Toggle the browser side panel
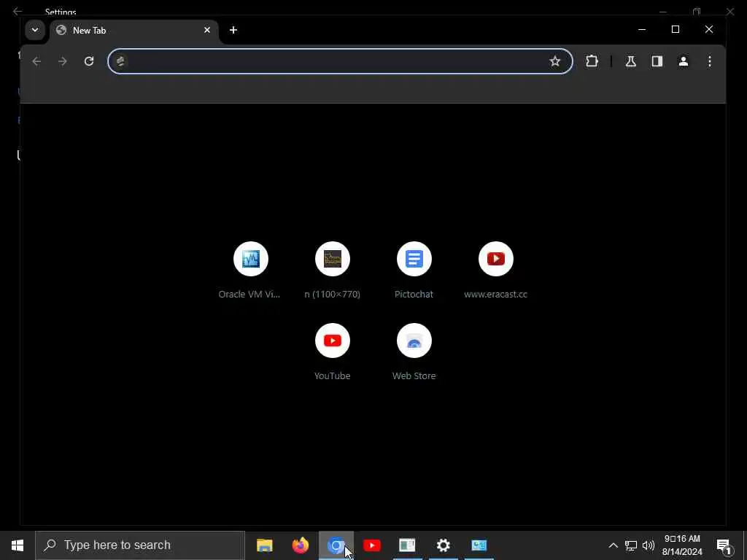The image size is (747, 560). (x=657, y=61)
